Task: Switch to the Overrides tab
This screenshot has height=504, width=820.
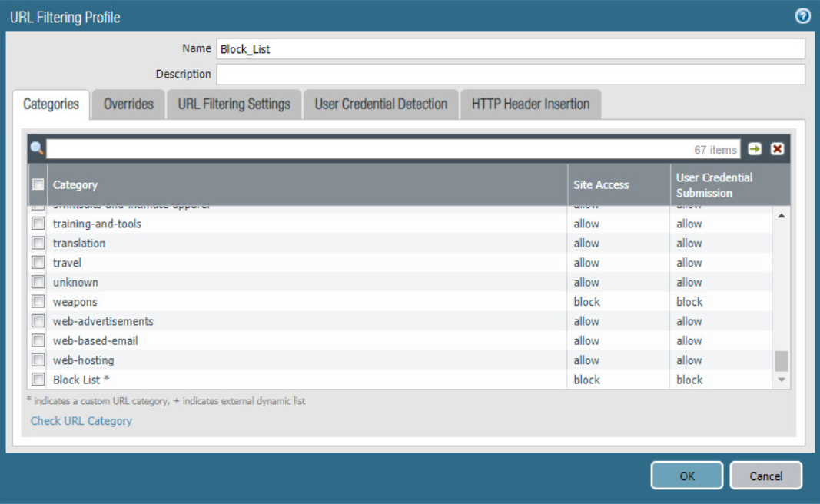Action: click(128, 104)
